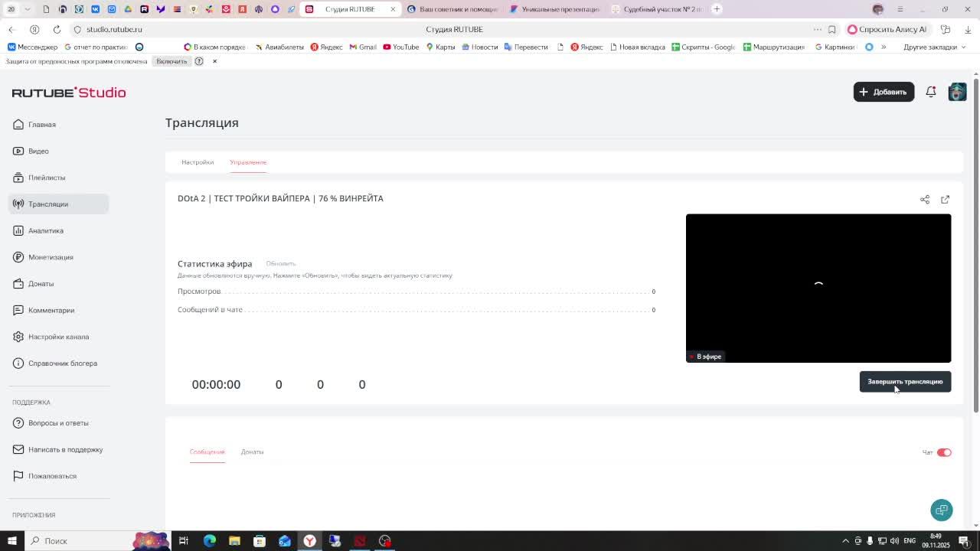The image size is (980, 551).
Task: Click Спросить Алису AI button
Action: pos(889,30)
